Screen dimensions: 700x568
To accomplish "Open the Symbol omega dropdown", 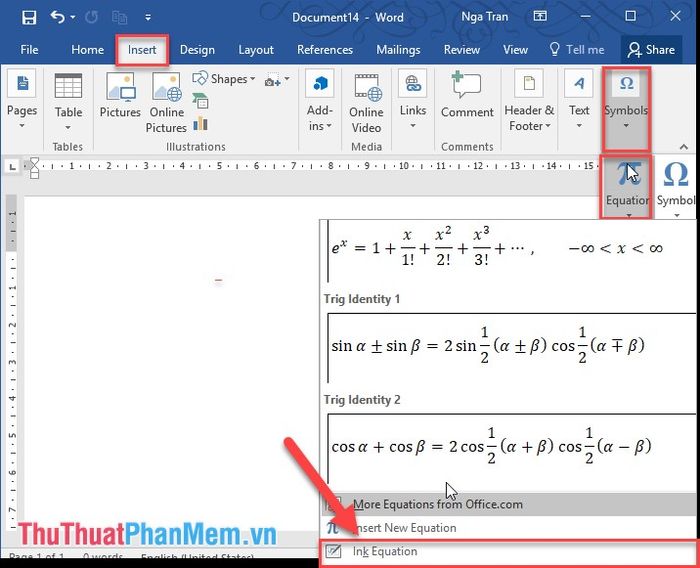I will click(676, 188).
